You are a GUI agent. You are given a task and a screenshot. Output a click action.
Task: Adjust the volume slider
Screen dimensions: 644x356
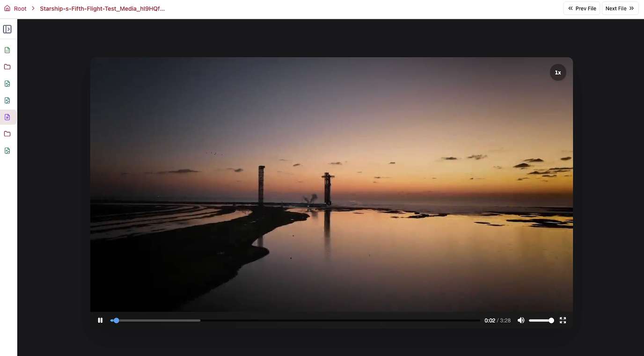click(x=542, y=320)
